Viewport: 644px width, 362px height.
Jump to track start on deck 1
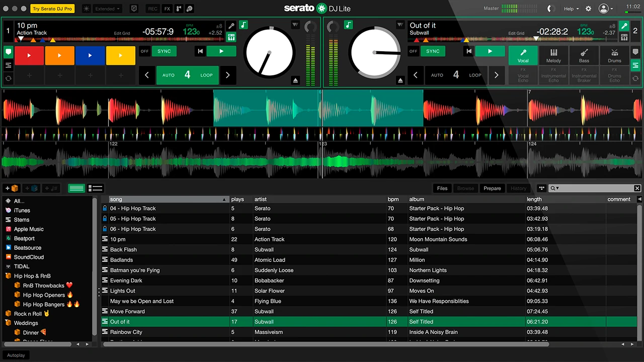(x=200, y=51)
